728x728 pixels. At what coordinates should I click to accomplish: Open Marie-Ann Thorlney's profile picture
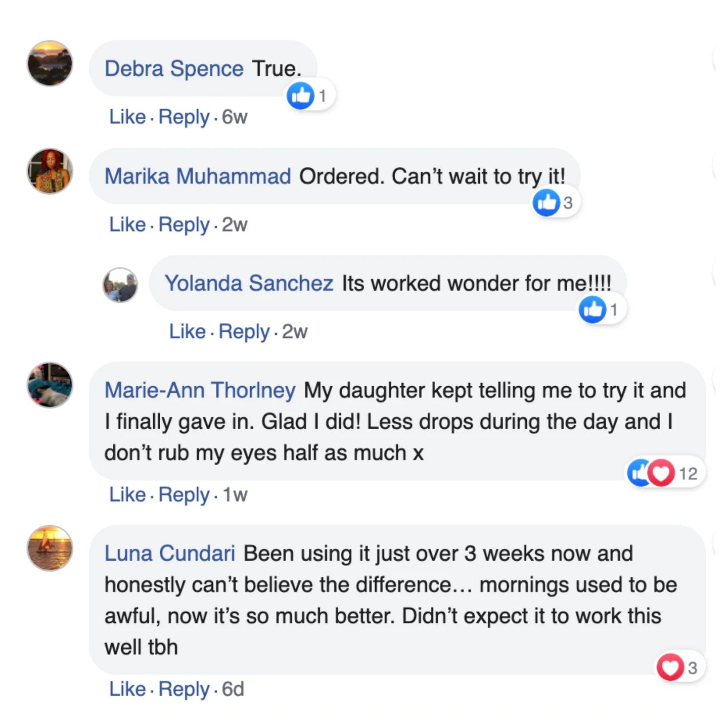(50, 385)
